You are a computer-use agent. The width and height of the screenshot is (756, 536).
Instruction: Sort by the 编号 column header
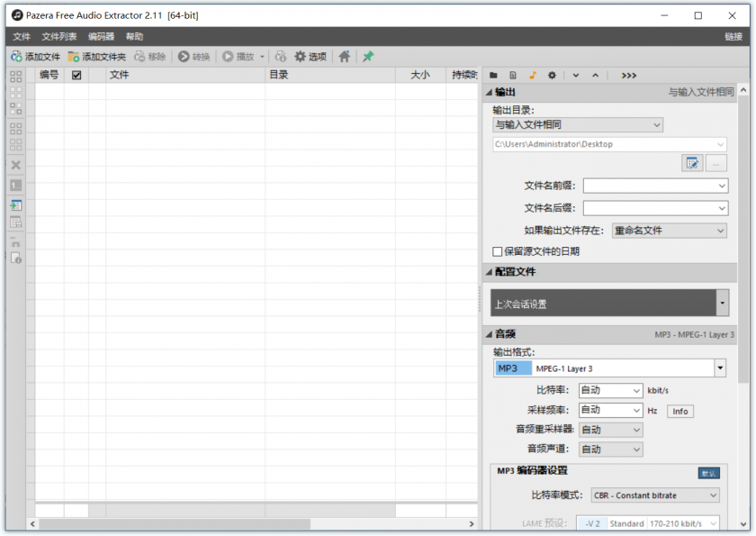click(x=49, y=76)
